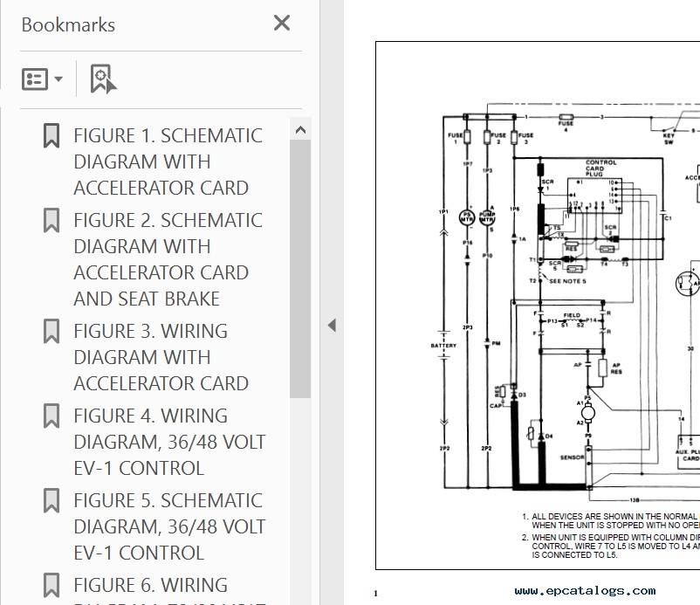Click note 1 text 'ALL DEVICES ARE SHOWN IN THE NORMAL'

[x=614, y=516]
